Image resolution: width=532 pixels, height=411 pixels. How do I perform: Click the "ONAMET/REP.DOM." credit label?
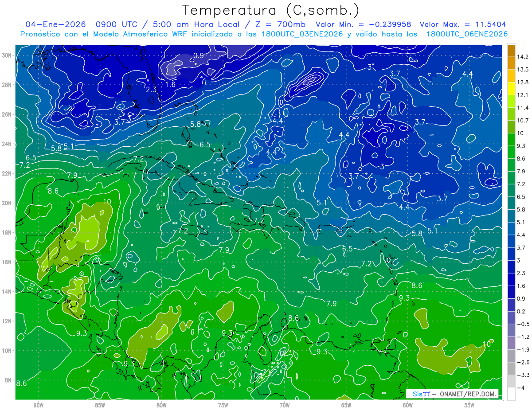click(x=468, y=394)
